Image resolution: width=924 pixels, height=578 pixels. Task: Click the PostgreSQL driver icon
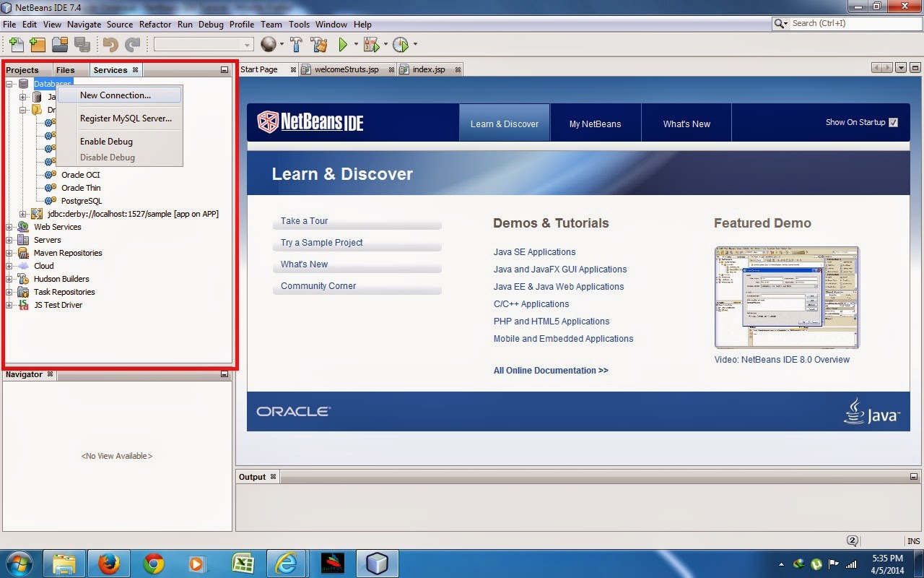coord(51,201)
